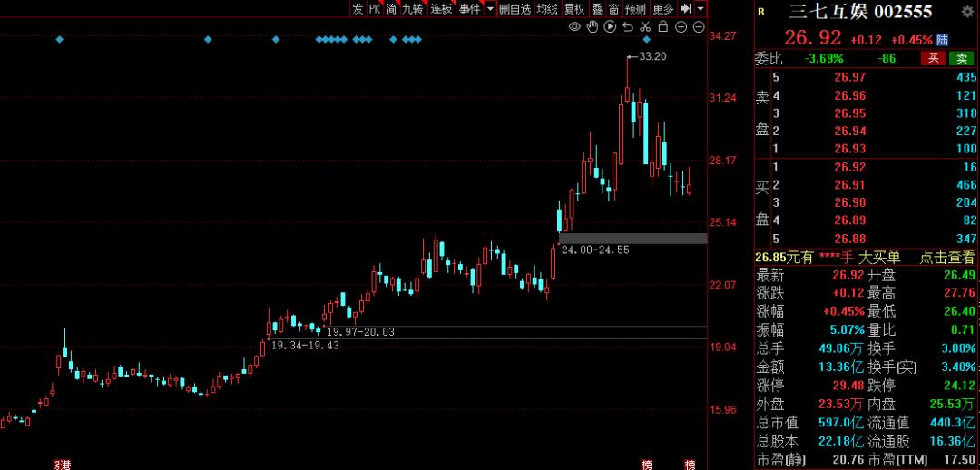Open the 事件 events item
The width and height of the screenshot is (980, 470).
(469, 9)
